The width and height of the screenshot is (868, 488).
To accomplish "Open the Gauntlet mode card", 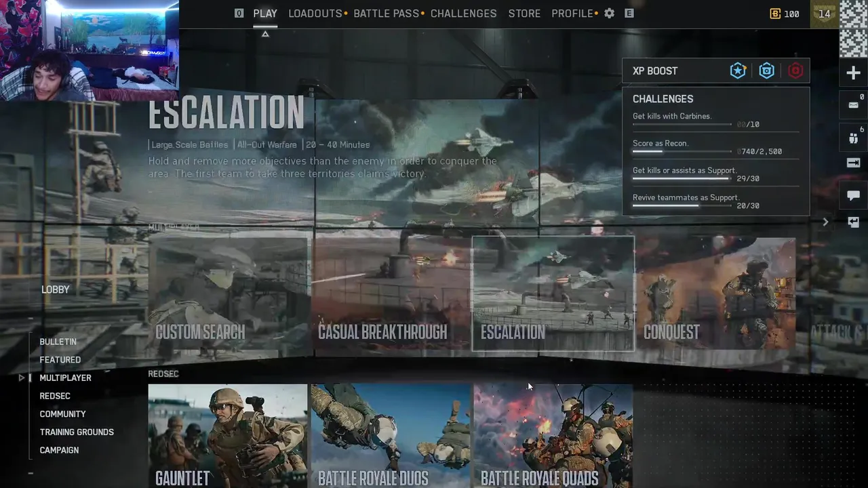I will 228,436.
